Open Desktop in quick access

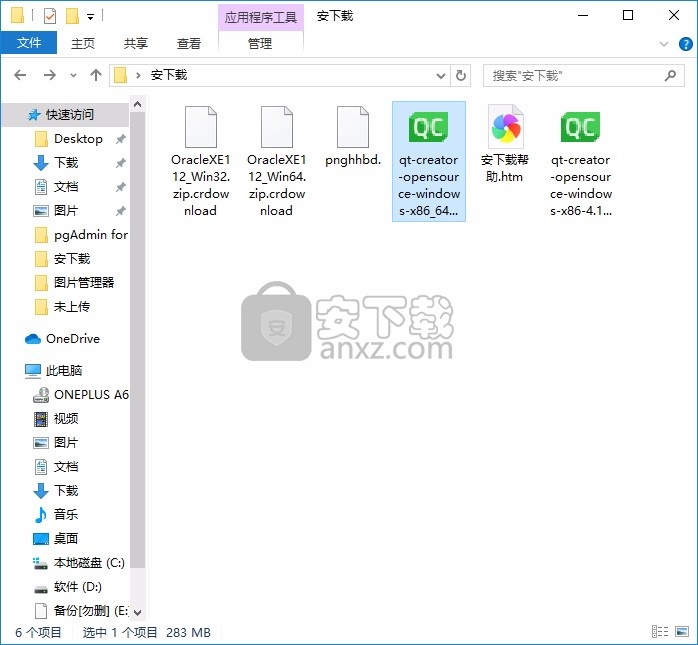tap(78, 139)
